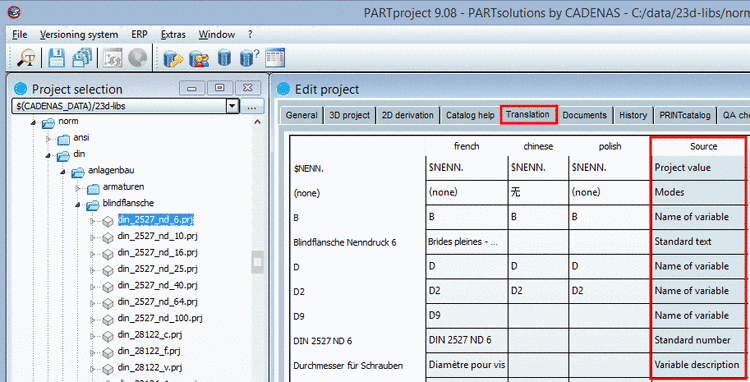Screen dimensions: 750x382
Task: Click the ansi folder icon
Action: 64,139
